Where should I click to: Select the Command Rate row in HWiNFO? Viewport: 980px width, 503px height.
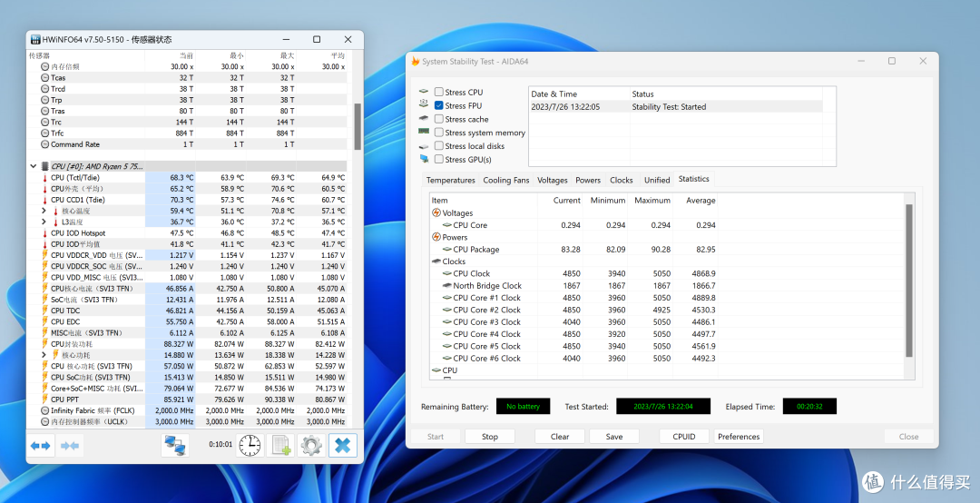pos(188,143)
